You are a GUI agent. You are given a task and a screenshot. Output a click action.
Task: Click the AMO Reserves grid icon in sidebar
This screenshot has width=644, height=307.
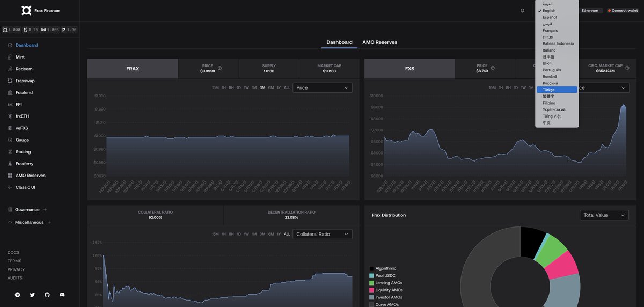coord(10,176)
